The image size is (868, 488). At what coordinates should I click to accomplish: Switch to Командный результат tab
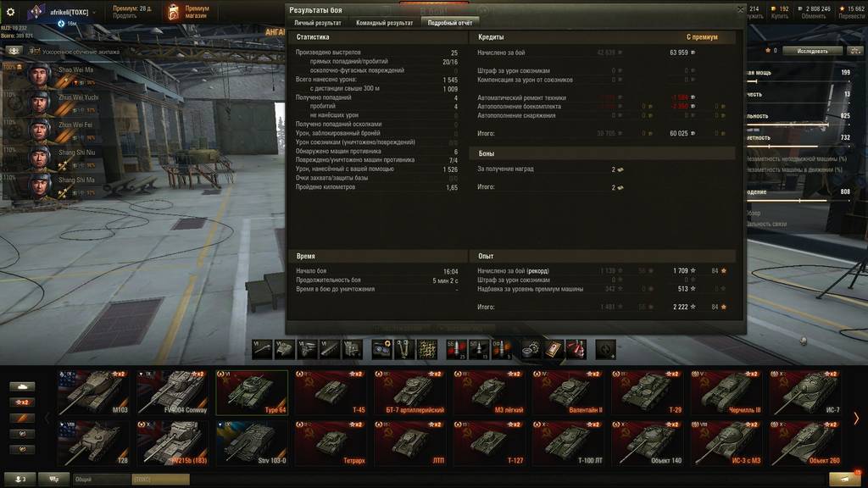pos(384,23)
